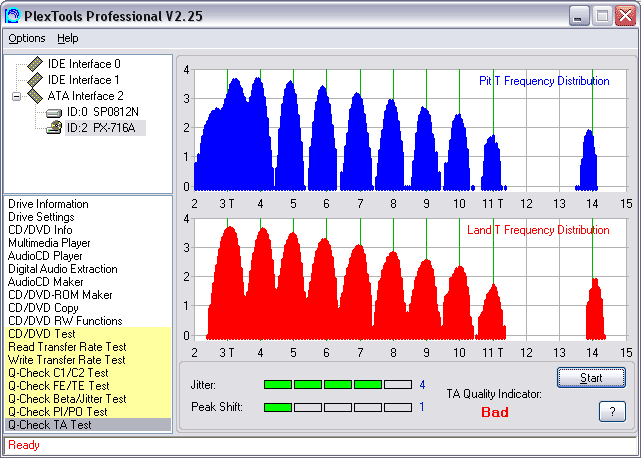The height and width of the screenshot is (458, 641).
Task: Open CD/DVD Copy
Action: [x=43, y=308]
